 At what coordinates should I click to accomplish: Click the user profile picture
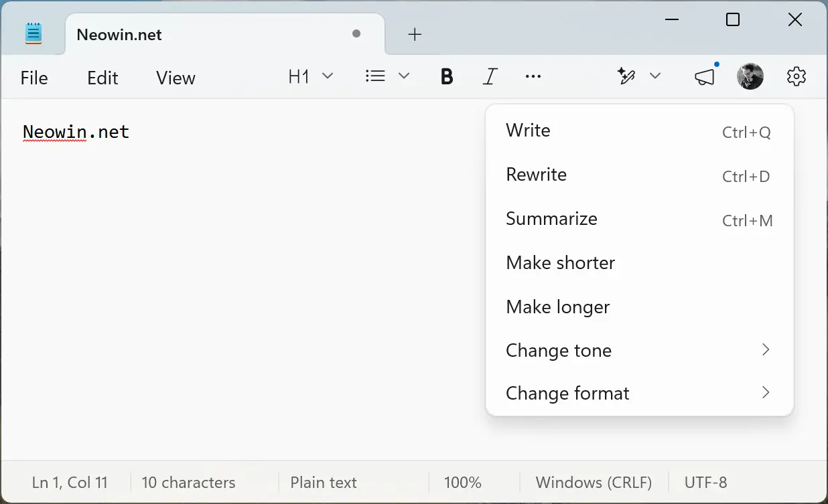(x=750, y=76)
